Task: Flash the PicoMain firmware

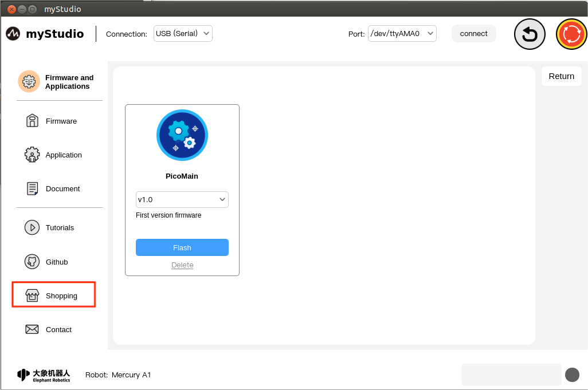Action: click(182, 247)
